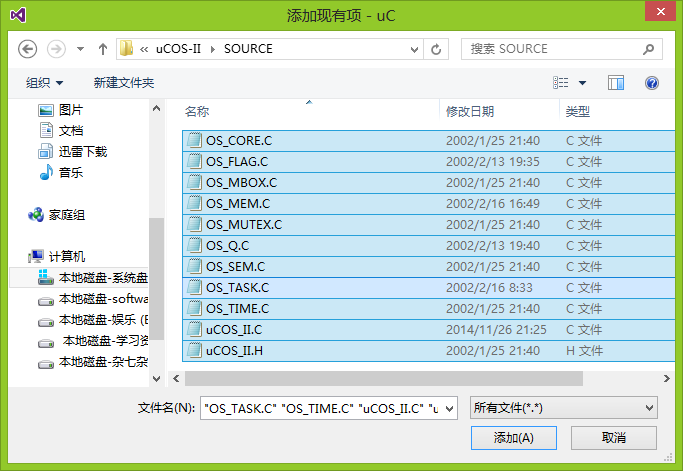Click SOURCE in the address path
Viewport: 683px width, 471px height.
pos(248,49)
